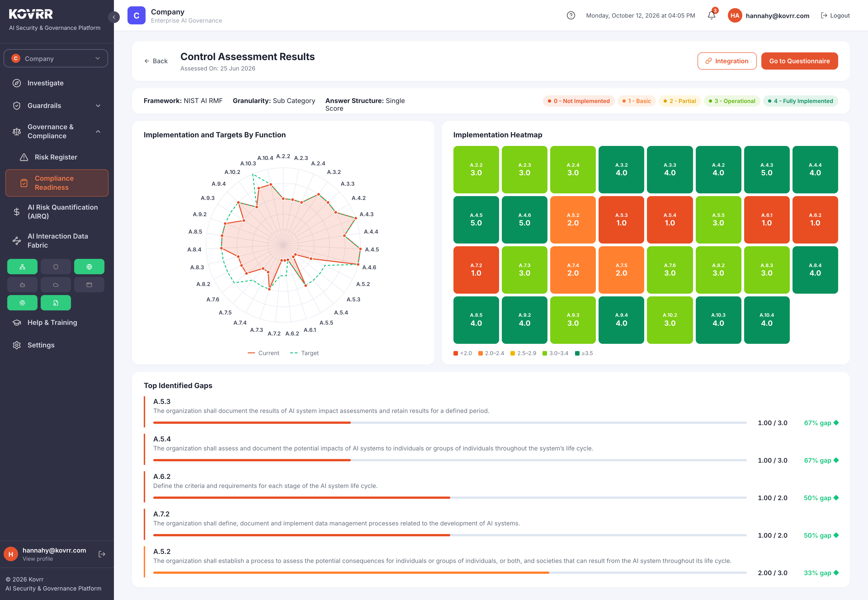Click the green diamond icon on A.5.3 gap row
Viewport: 868px width, 600px height.
pyautogui.click(x=836, y=423)
